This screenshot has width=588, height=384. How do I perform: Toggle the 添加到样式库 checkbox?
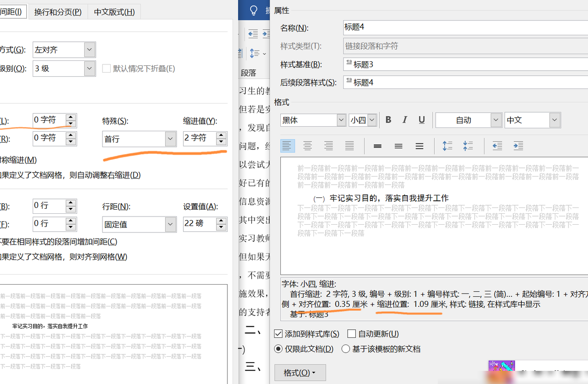point(278,334)
